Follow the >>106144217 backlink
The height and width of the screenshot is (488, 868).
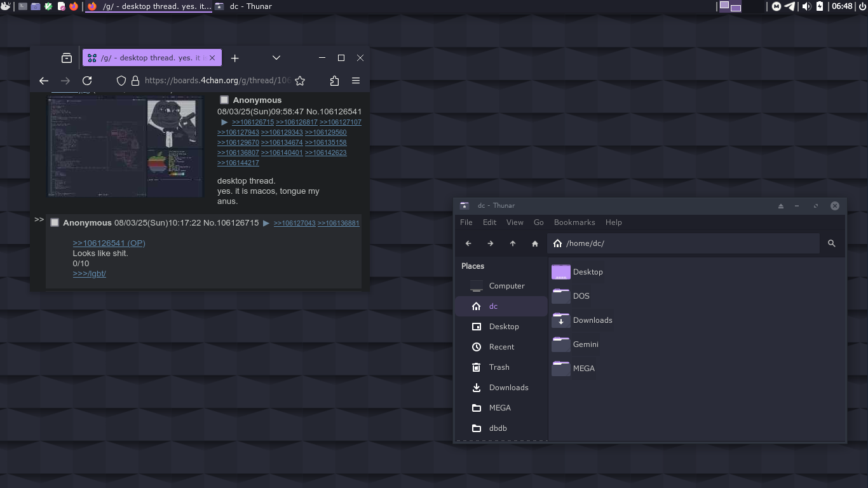point(238,163)
